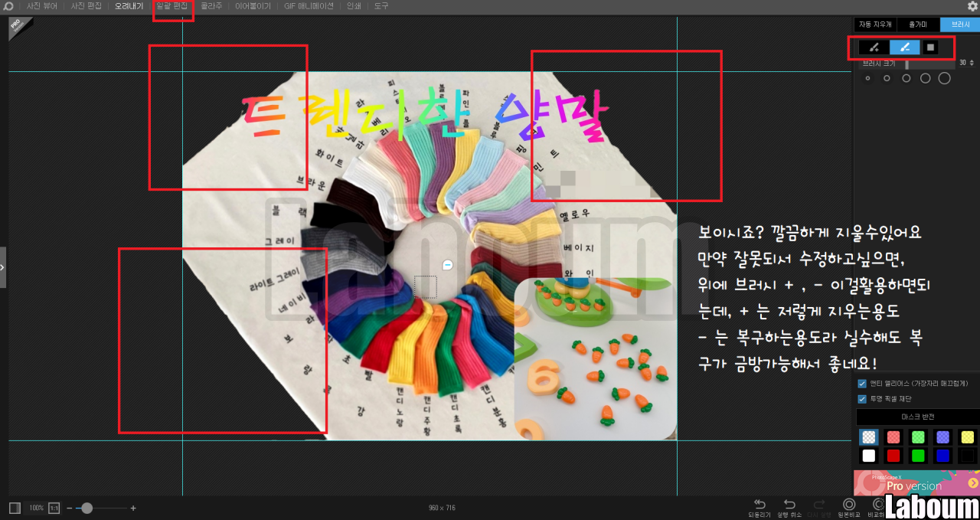Switch to the 오려내기 tab
The height and width of the screenshot is (520, 980).
pyautogui.click(x=129, y=6)
